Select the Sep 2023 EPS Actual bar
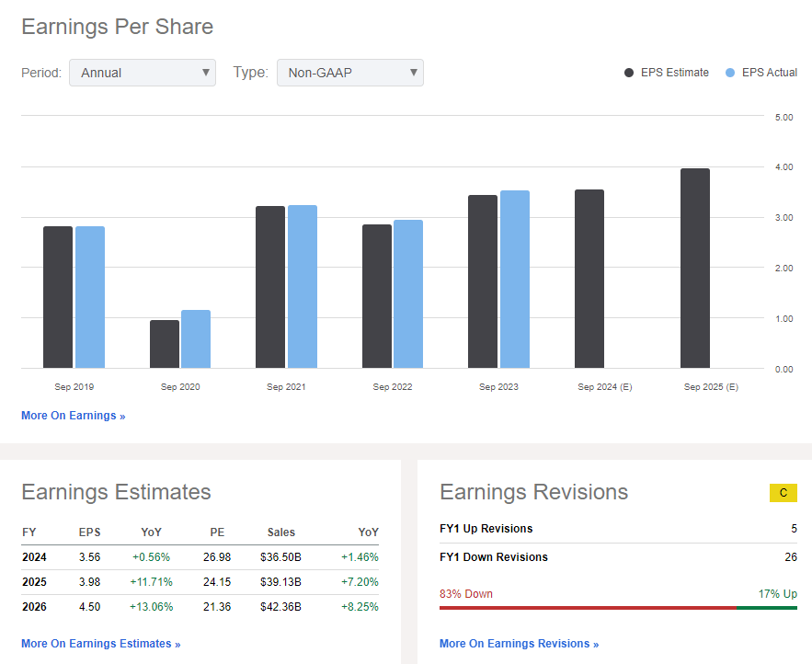 515,280
